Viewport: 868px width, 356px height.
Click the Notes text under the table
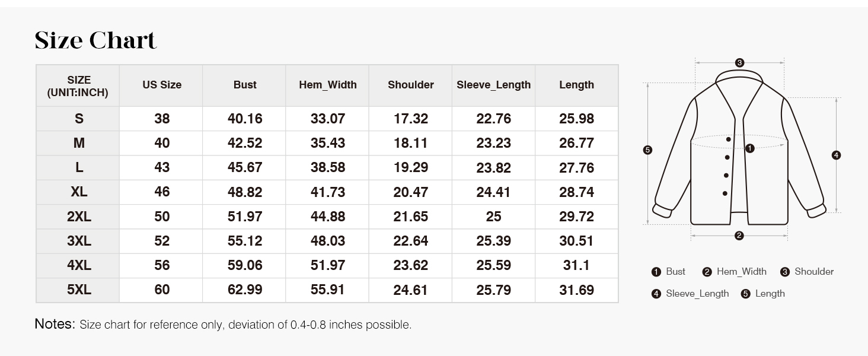point(223,325)
